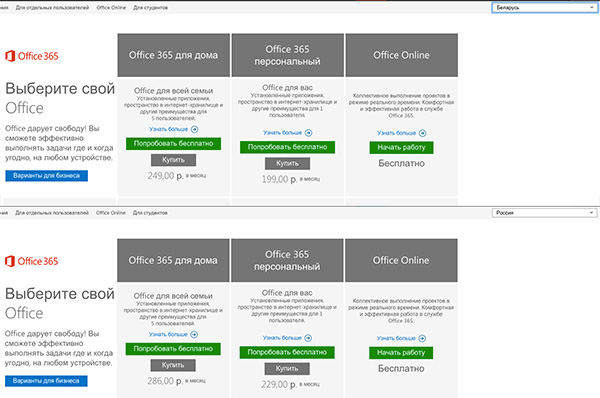The height and width of the screenshot is (398, 600).
Task: Select the Office Online column header, Беларусь page
Action: tap(402, 55)
